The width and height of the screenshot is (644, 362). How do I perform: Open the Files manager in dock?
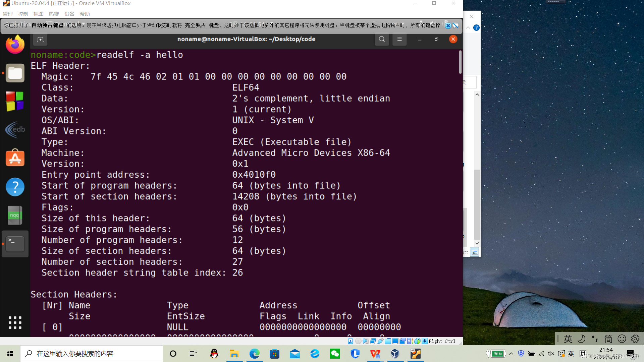15,73
